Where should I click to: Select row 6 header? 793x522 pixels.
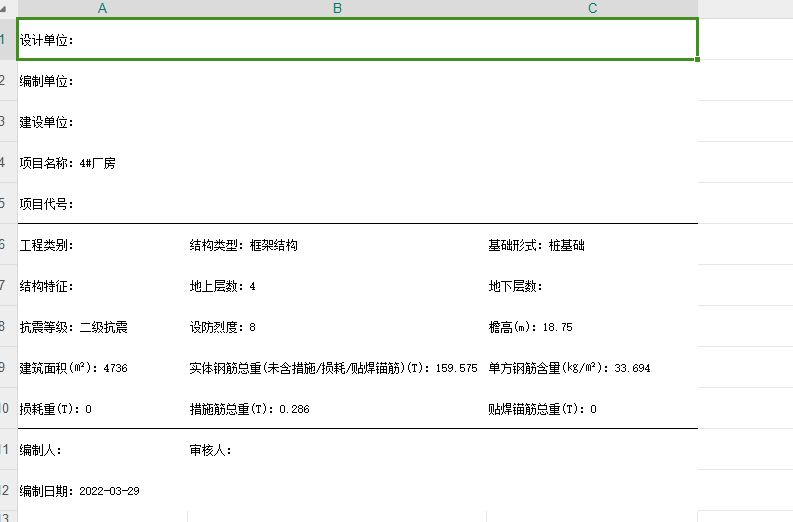pyautogui.click(x=8, y=244)
